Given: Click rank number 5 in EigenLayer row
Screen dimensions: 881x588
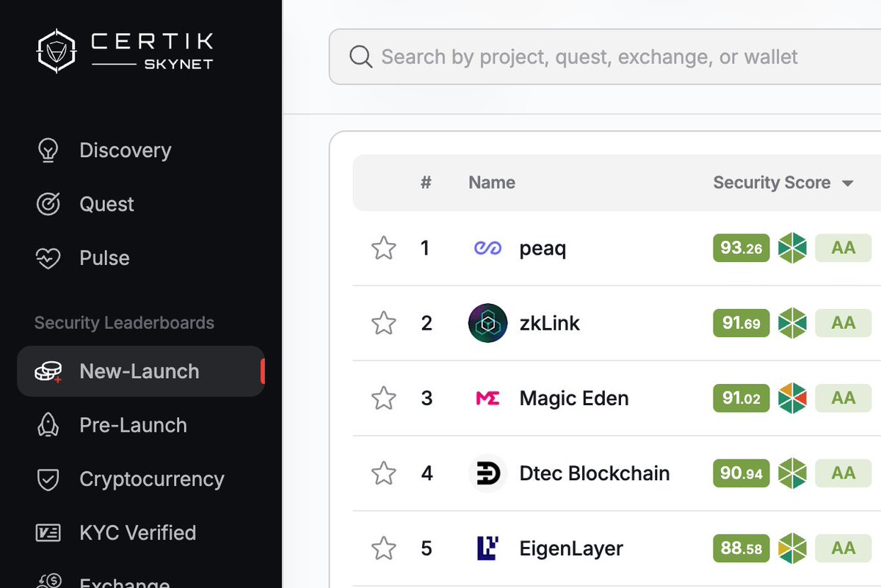Looking at the screenshot, I should 427,548.
